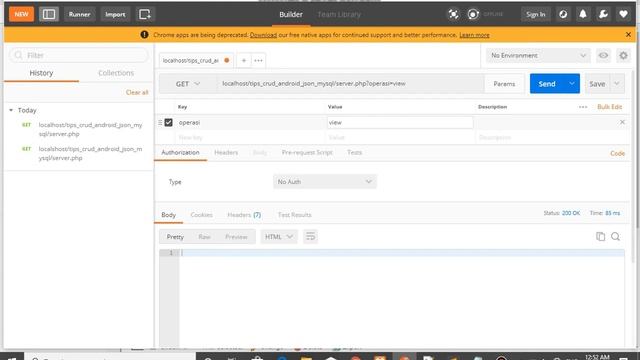Click the circular sync icon next to Sign In
The width and height of the screenshot is (640, 360).
(x=563, y=14)
